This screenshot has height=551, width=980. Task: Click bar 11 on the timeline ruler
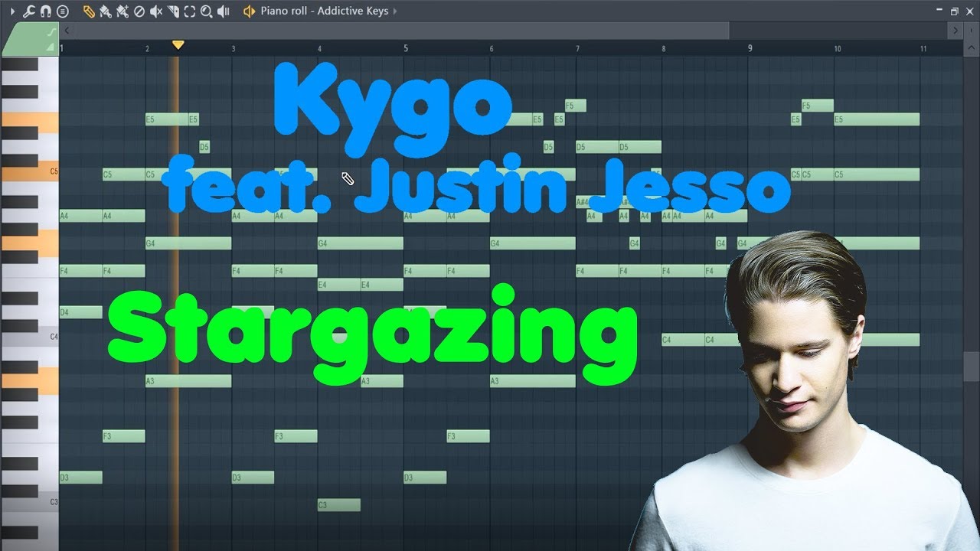(923, 48)
